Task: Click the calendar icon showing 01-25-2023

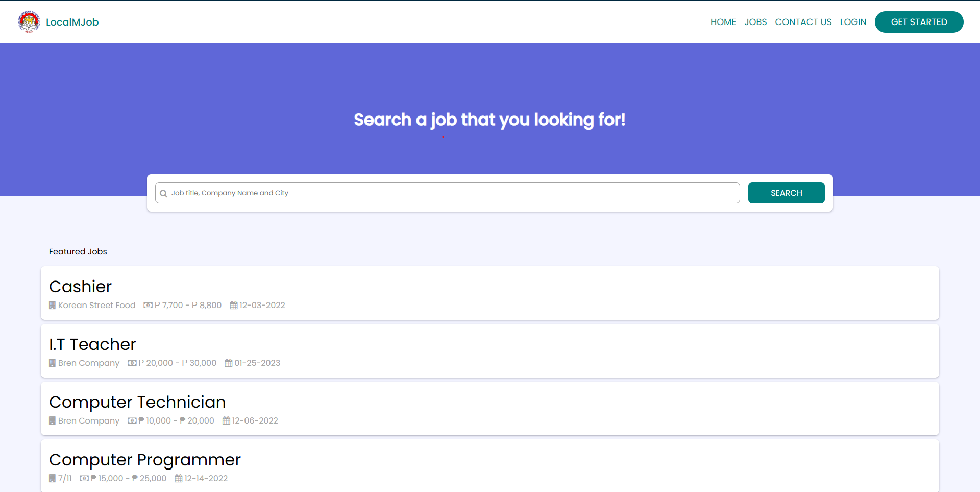Action: point(228,363)
